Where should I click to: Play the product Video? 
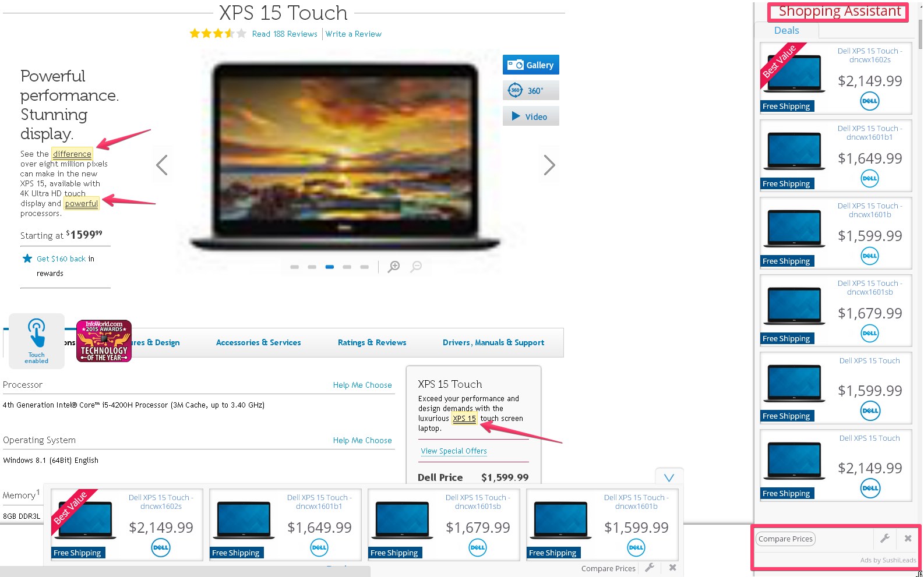point(530,116)
